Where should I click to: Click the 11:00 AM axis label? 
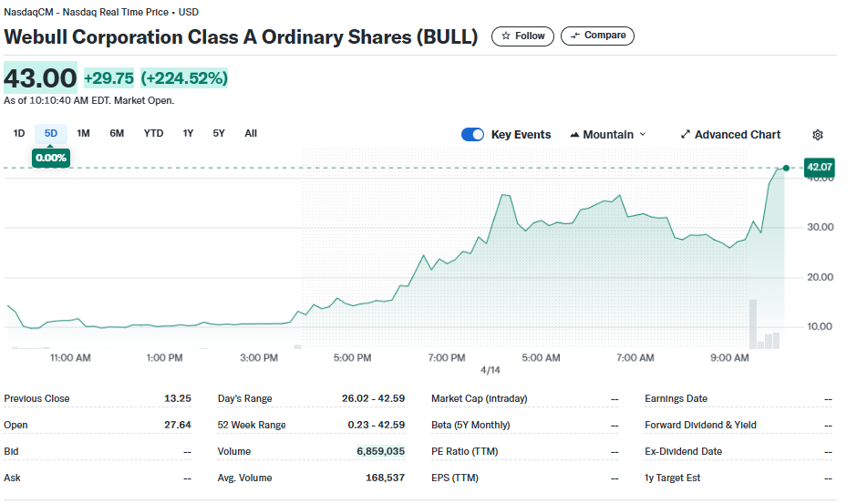tap(70, 357)
